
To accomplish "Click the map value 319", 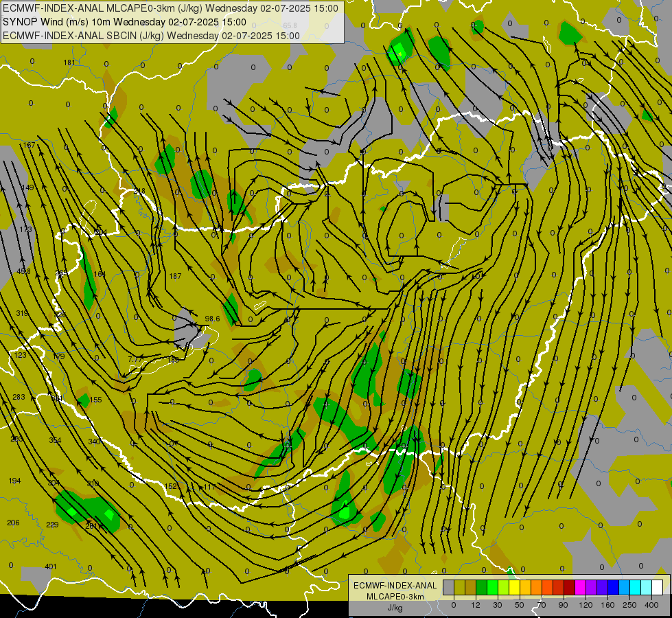I will click(x=22, y=313).
